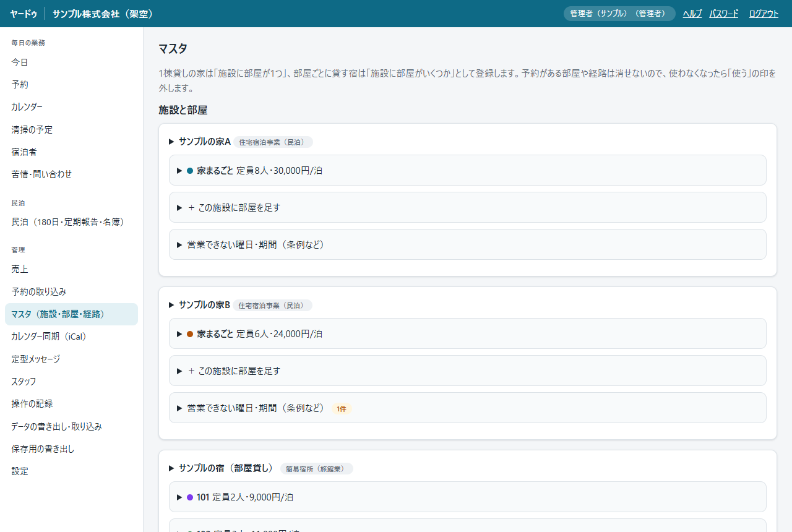Go to 保存用の書き出し in sidebar

click(x=71, y=448)
